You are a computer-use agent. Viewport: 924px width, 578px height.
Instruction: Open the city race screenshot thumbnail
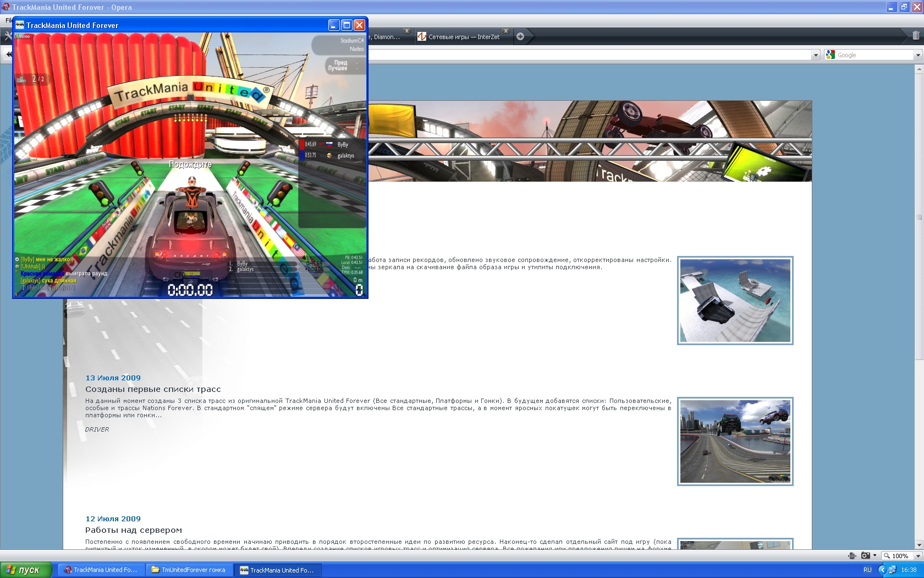click(735, 441)
